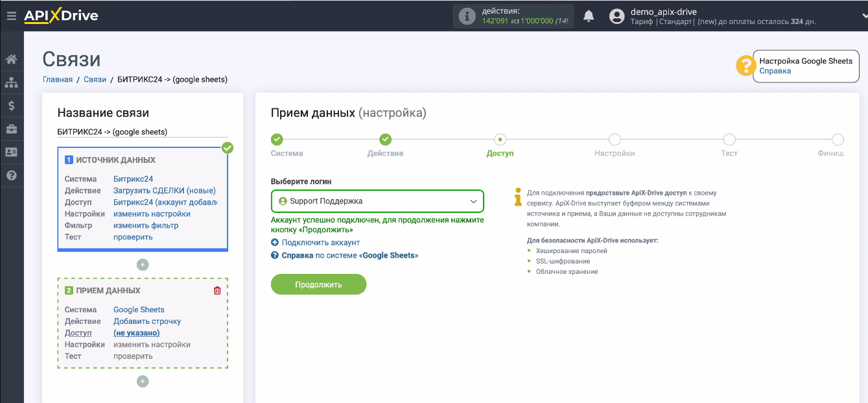This screenshot has width=868, height=403.
Task: Go to Главная breadcrumb
Action: [x=58, y=80]
